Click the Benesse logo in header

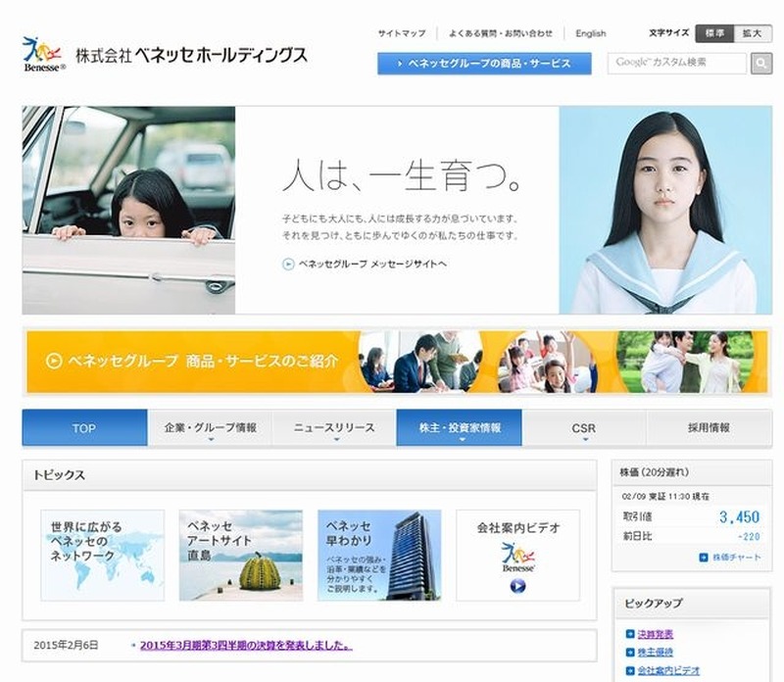click(43, 55)
